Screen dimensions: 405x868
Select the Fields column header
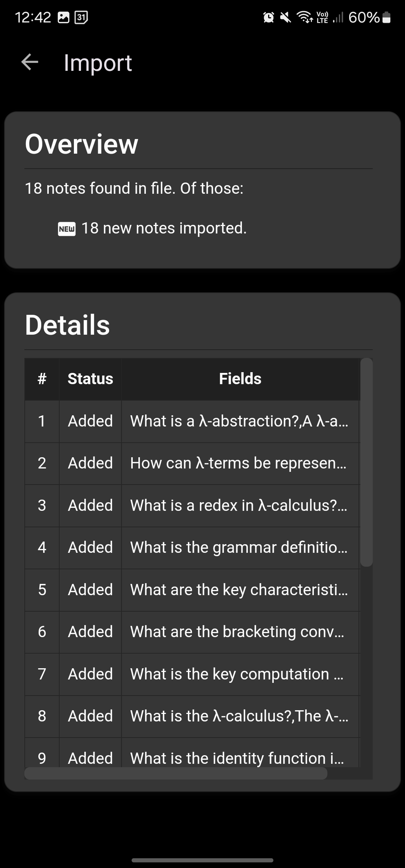[240, 379]
